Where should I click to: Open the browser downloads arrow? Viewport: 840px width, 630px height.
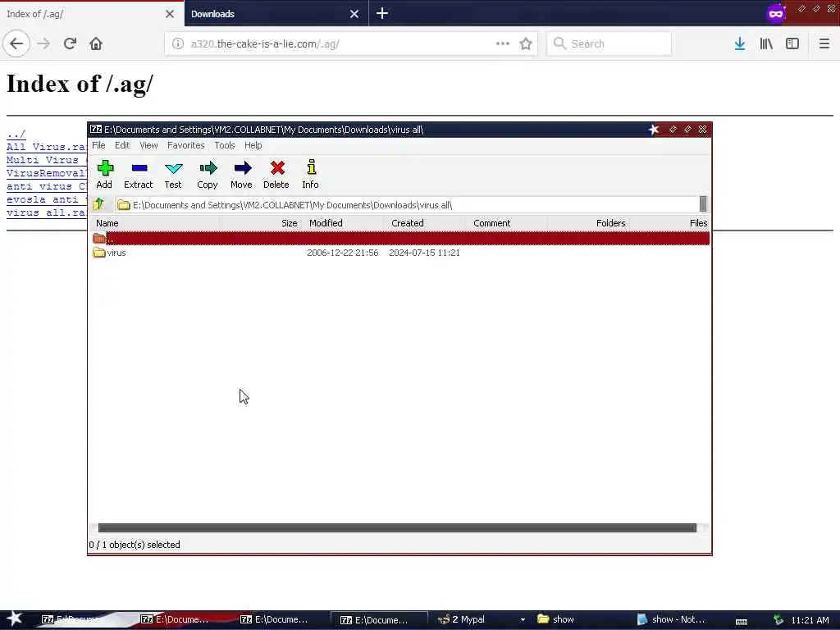(740, 43)
